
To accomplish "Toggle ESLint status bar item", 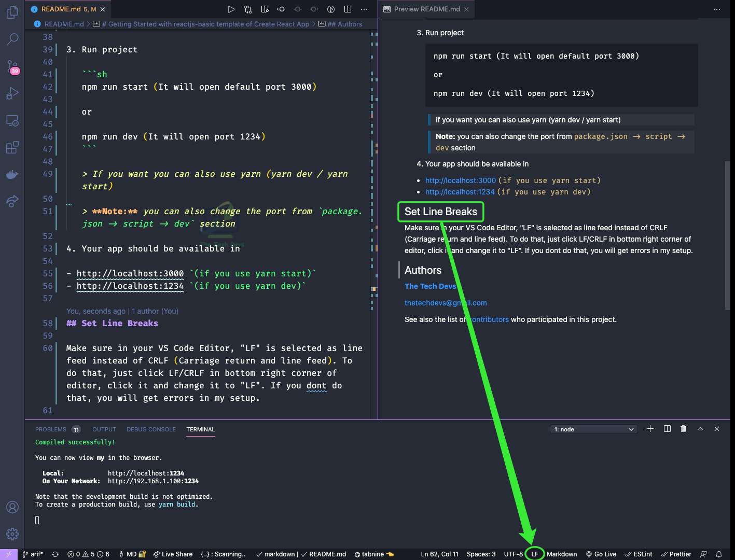I will pos(639,554).
